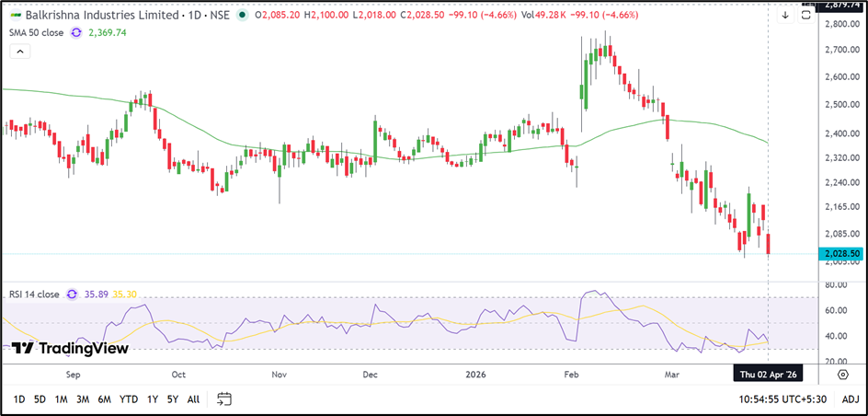
Task: Open the go-to-date calendar icon
Action: coord(224,399)
